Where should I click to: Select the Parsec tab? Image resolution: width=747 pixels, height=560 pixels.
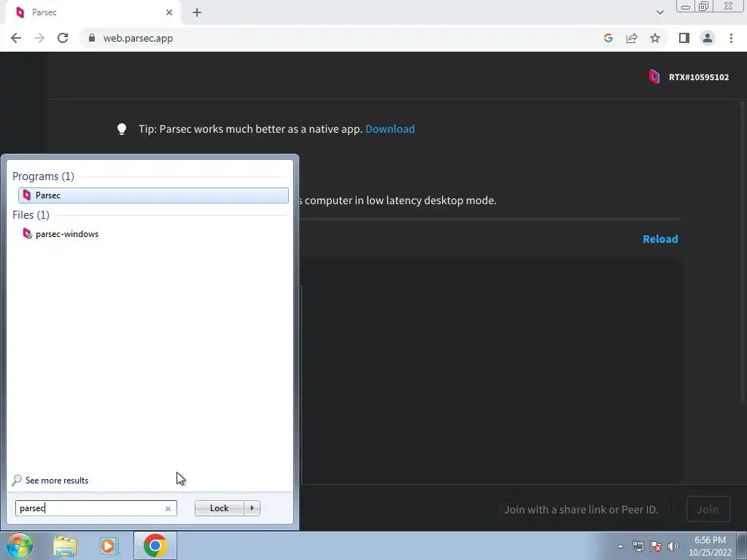[93, 12]
